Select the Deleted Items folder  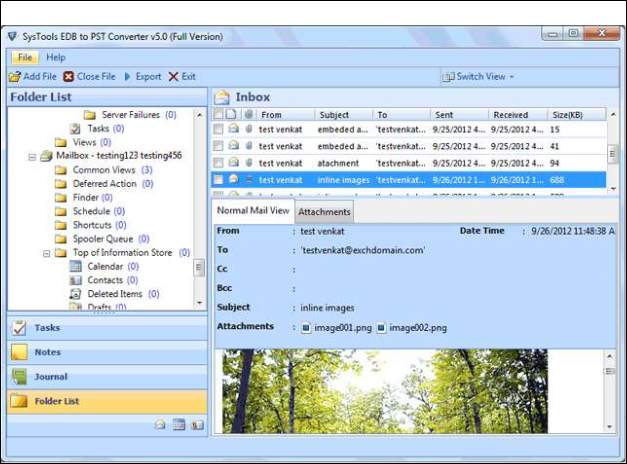click(114, 294)
